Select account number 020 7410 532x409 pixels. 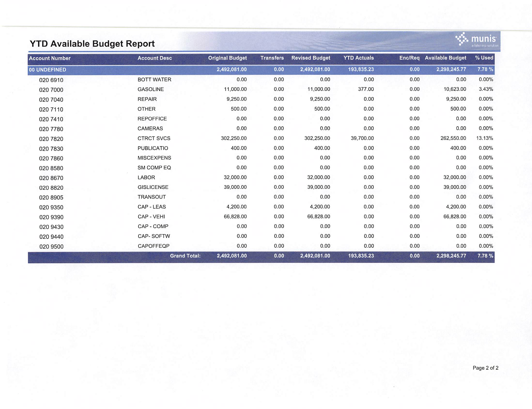coord(51,119)
